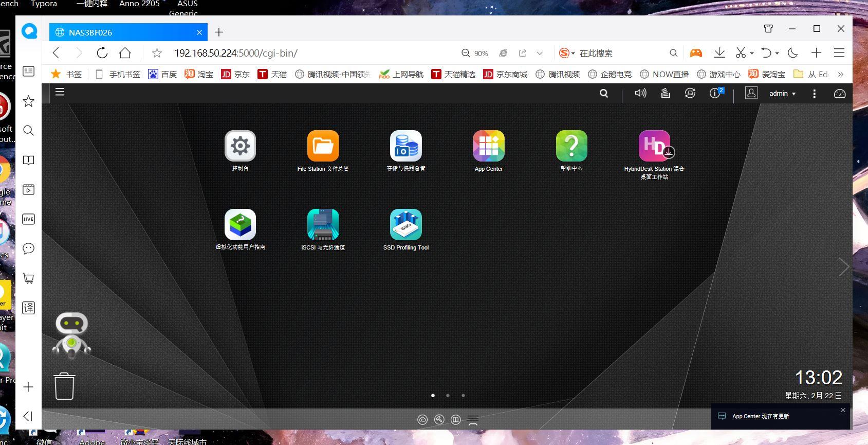Open 帮助中心 help center

pyautogui.click(x=571, y=146)
